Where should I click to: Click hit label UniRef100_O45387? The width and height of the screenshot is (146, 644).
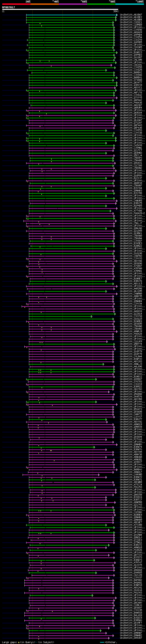coord(131,638)
